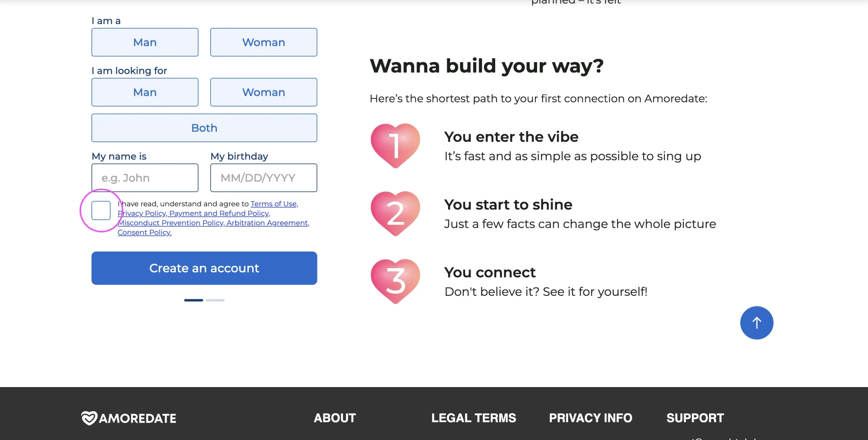Tick the terms agreement checkbox
This screenshot has height=440, width=868.
[x=101, y=210]
